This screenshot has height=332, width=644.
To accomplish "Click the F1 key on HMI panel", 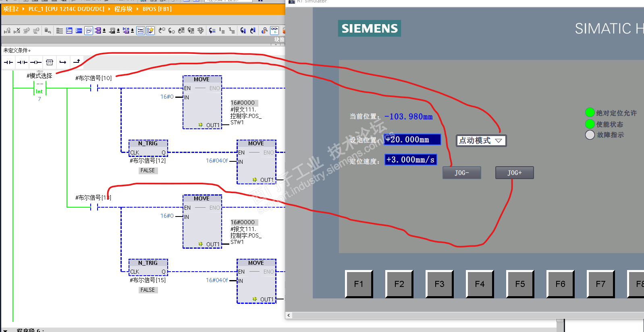I will 359,284.
